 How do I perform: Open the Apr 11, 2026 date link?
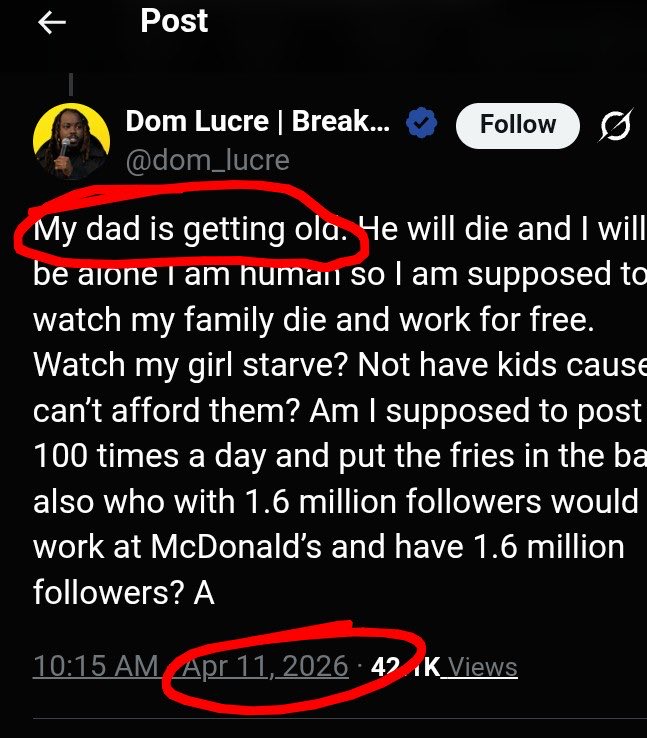pyautogui.click(x=266, y=666)
